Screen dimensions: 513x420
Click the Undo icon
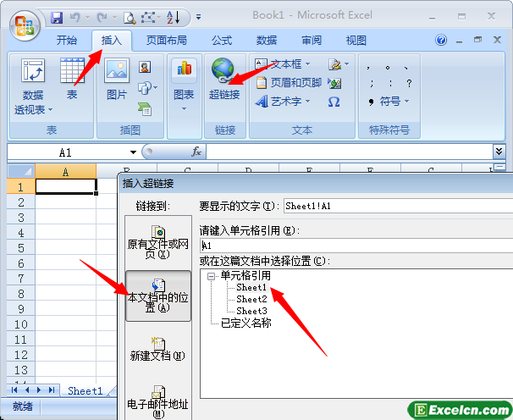tap(75, 17)
